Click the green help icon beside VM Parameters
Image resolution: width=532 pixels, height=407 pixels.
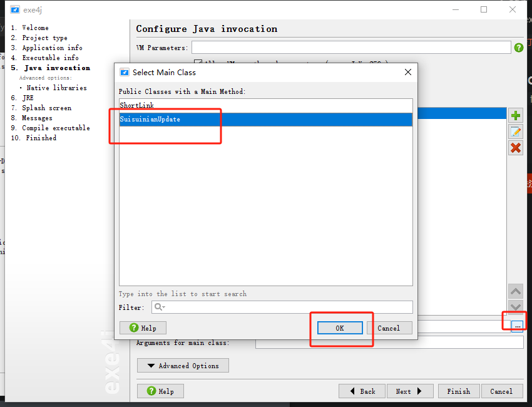coord(518,48)
